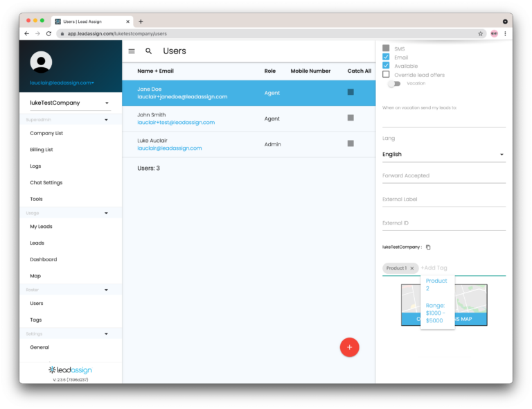Close the Users | Lead Assign tab
Screen dimensions: 532x409
tap(128, 21)
